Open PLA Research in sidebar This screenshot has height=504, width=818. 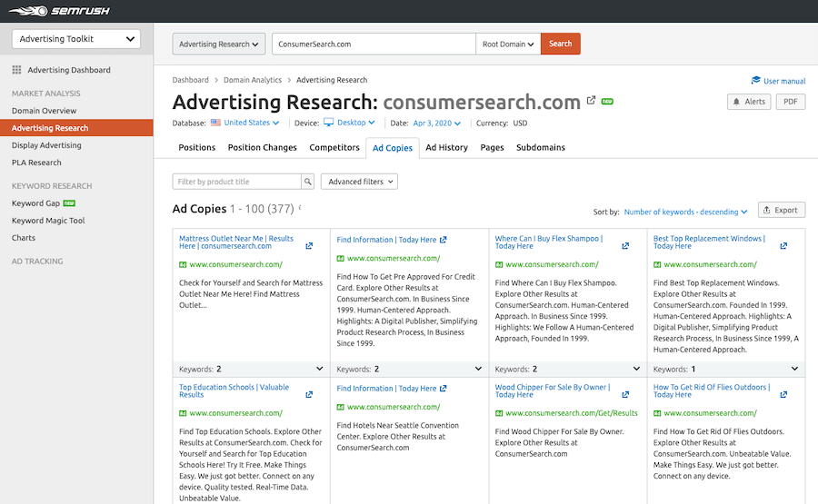coord(36,163)
